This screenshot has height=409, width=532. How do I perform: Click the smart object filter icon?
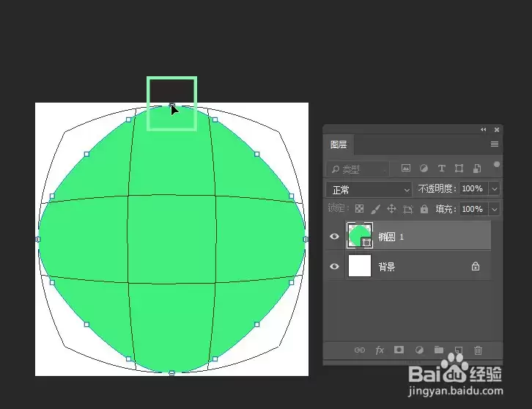(x=477, y=169)
